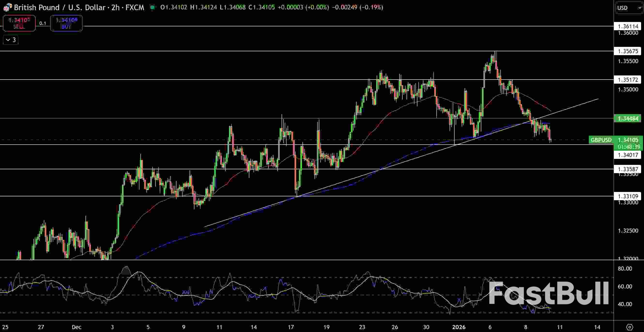Click the 2026 label on time axis
Image resolution: width=644 pixels, height=332 pixels.
pos(459,327)
